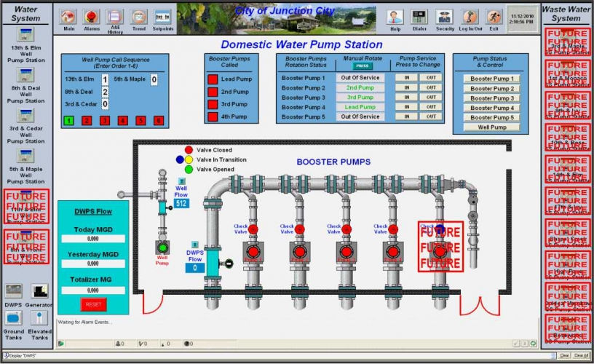Click the green sequence box 1
The image size is (594, 364).
pos(68,121)
